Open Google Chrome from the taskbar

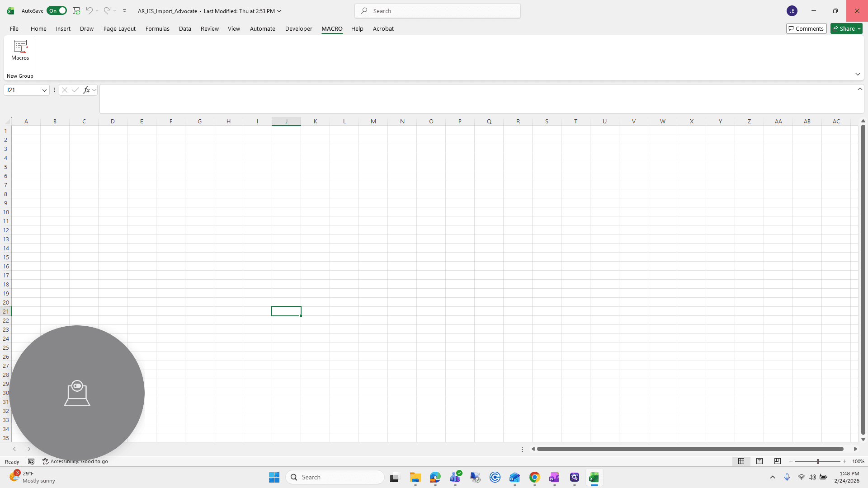tap(535, 477)
